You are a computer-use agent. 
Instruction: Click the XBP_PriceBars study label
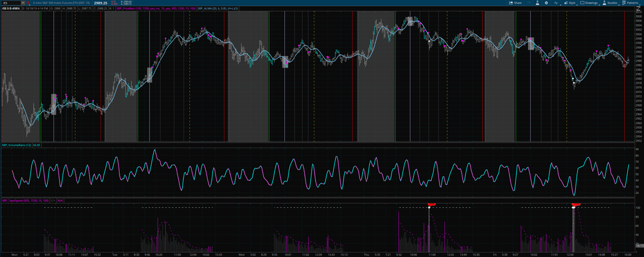(x=156, y=9)
